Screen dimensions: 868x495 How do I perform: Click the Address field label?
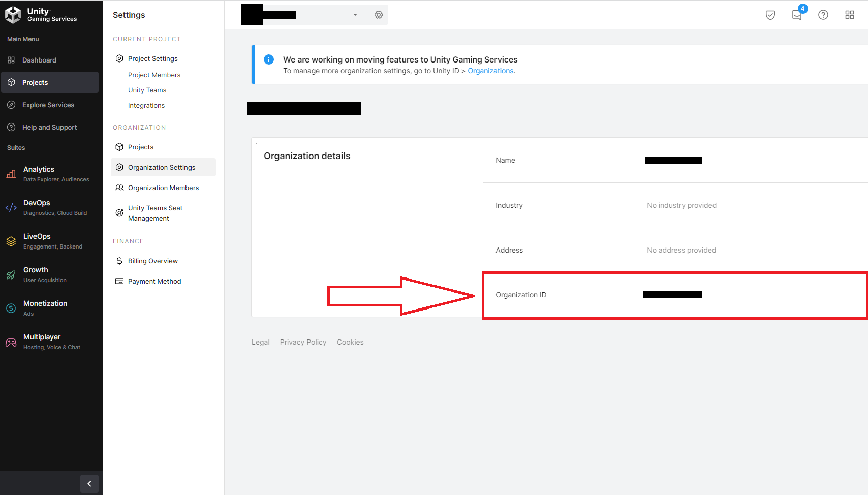(509, 250)
